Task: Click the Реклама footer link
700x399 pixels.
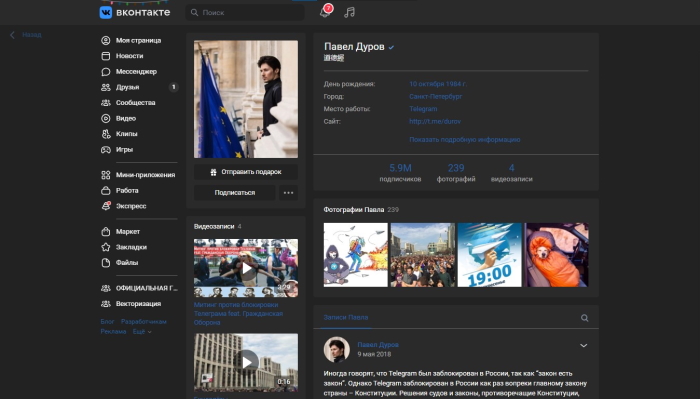Action: [113, 332]
